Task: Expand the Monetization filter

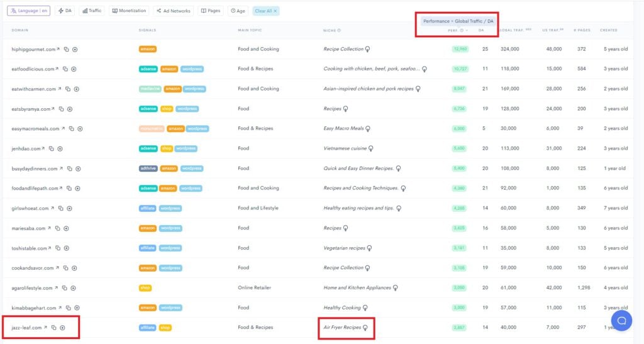Action: (130, 11)
